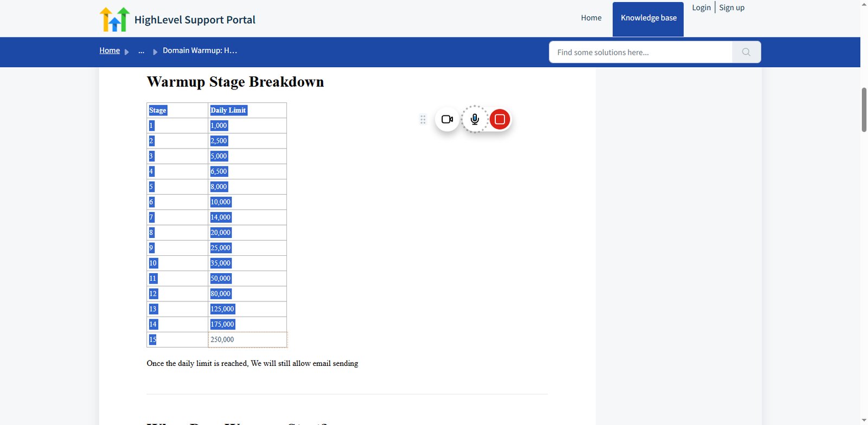868x425 pixels.
Task: Click the 8,000 daily limit cell
Action: [x=247, y=186]
